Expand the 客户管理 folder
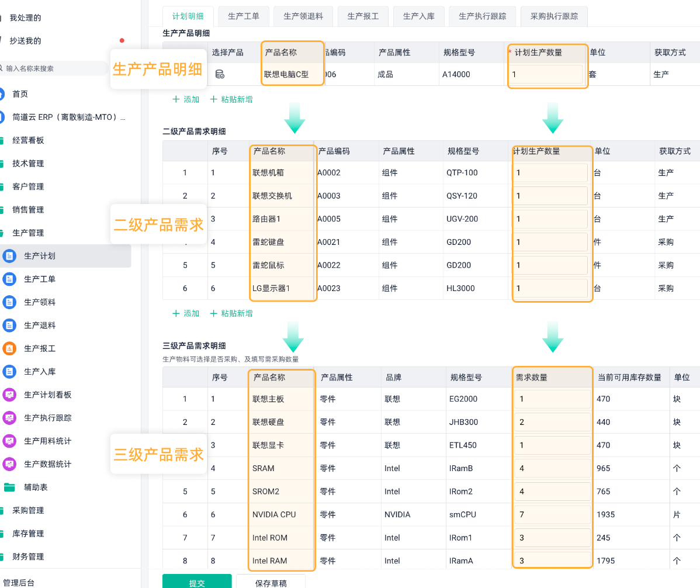The height and width of the screenshot is (588, 700). point(28,186)
